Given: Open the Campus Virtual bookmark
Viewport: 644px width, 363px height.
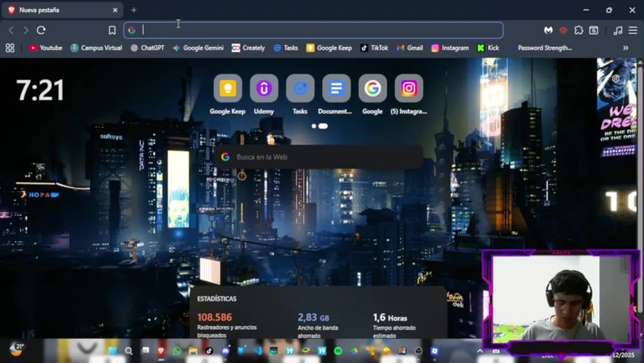Looking at the screenshot, I should tap(96, 48).
